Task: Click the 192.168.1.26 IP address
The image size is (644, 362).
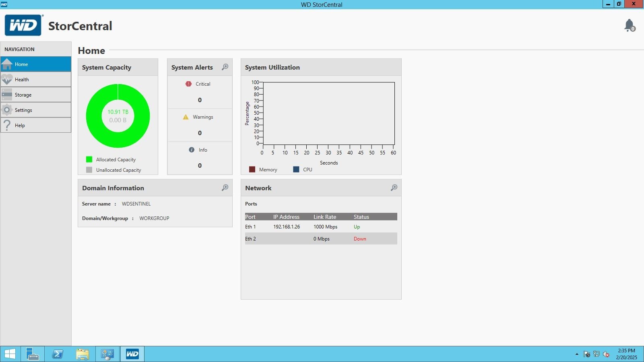Action: pyautogui.click(x=287, y=227)
